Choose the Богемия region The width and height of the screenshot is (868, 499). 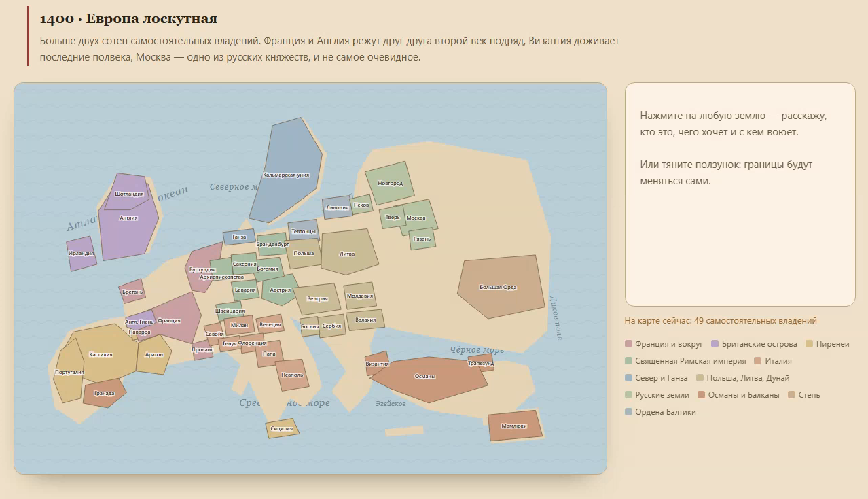(268, 269)
